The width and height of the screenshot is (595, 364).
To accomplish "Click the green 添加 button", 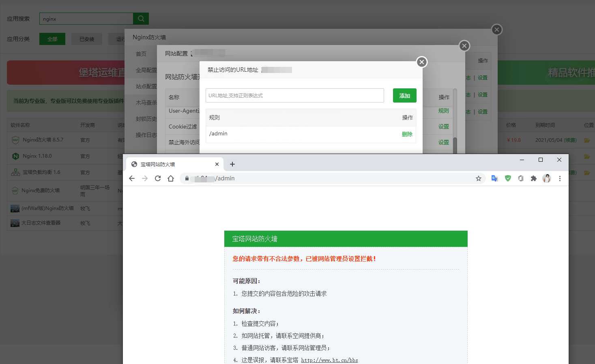I will coord(405,96).
